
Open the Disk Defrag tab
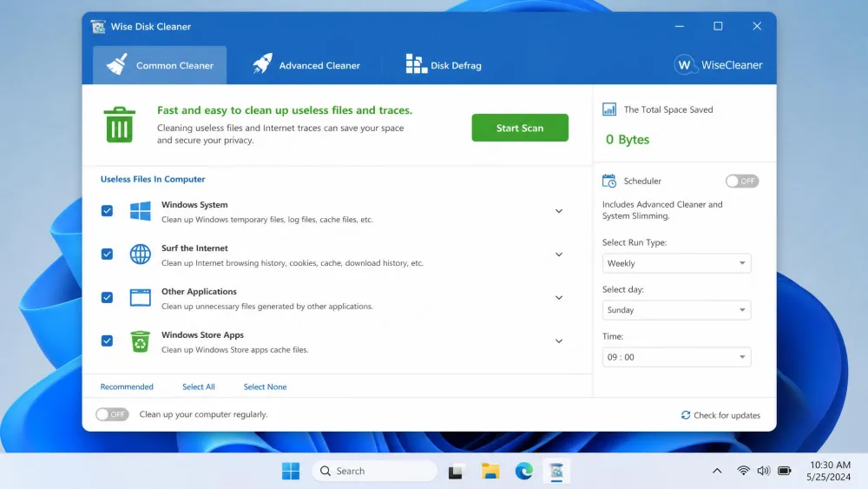click(444, 65)
